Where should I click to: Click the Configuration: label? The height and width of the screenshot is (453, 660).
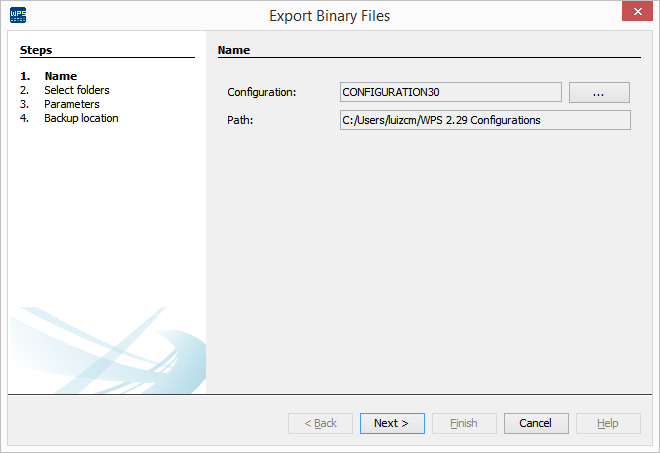pos(262,93)
